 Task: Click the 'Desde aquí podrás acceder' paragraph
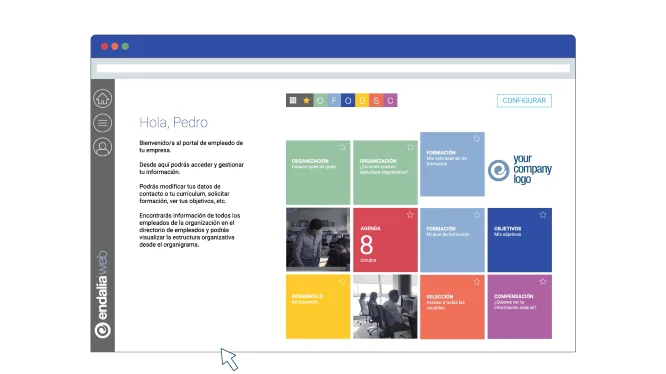(192, 168)
